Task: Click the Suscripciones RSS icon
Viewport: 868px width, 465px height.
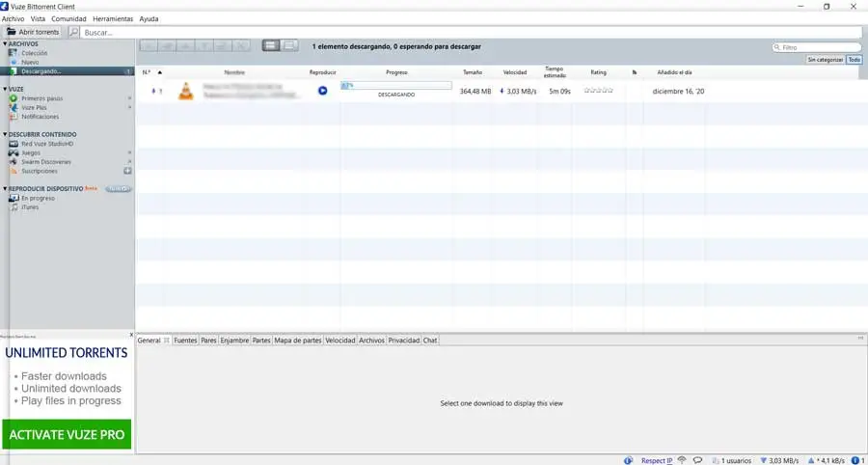Action: (x=14, y=171)
